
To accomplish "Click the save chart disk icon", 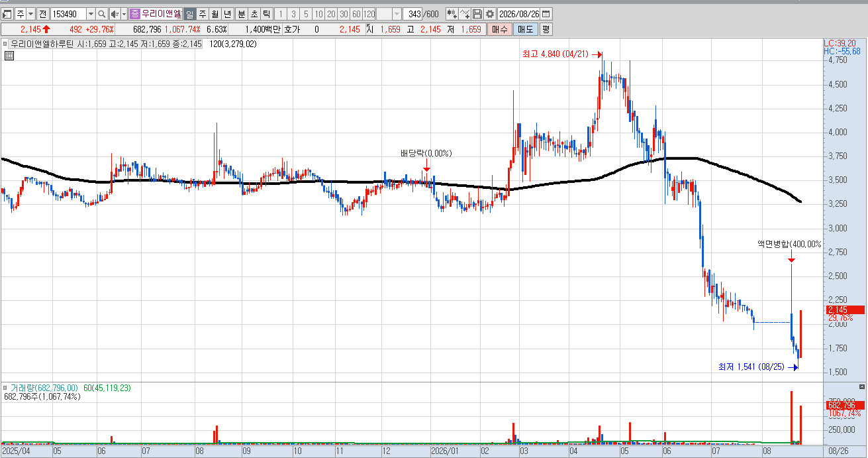I will tap(477, 14).
